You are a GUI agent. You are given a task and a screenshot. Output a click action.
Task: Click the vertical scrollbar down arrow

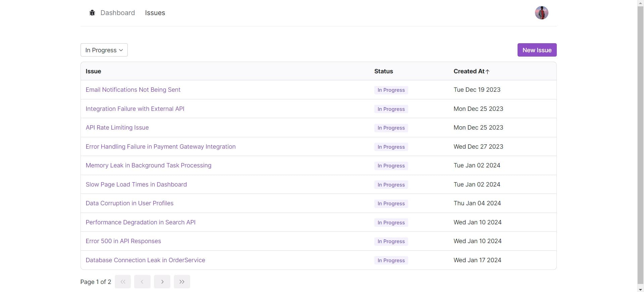640,289
